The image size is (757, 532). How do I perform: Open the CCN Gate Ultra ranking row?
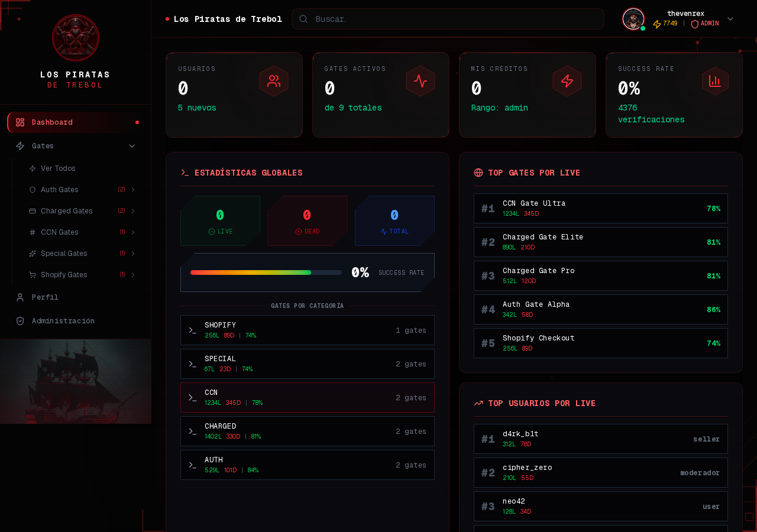click(601, 208)
